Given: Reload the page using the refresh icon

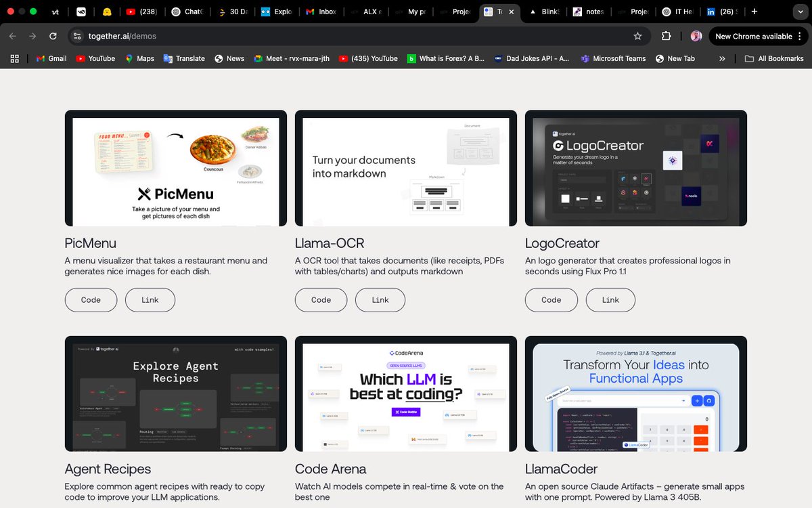Looking at the screenshot, I should pyautogui.click(x=53, y=36).
